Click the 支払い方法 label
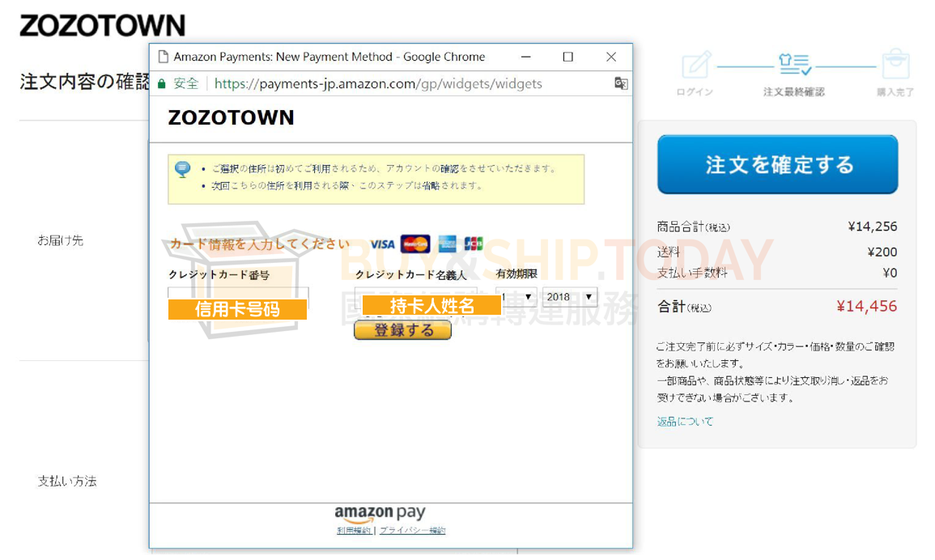 [x=67, y=482]
